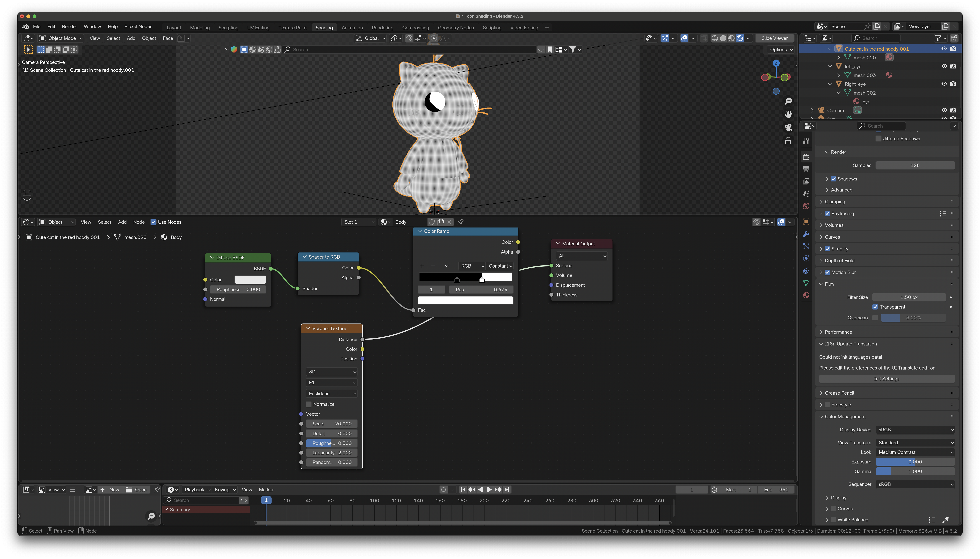Switch viewport to solid shading
Screen dimensions: 980x559
click(723, 38)
